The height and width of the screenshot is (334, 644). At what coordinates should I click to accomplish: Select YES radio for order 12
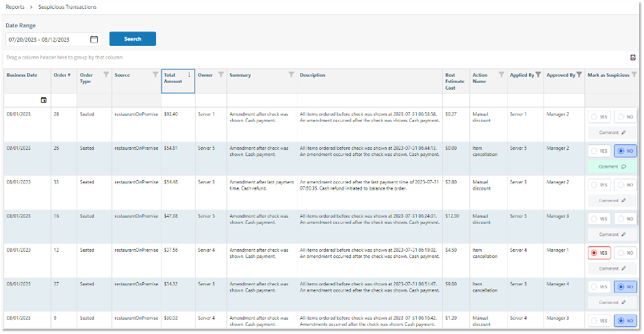point(600,253)
